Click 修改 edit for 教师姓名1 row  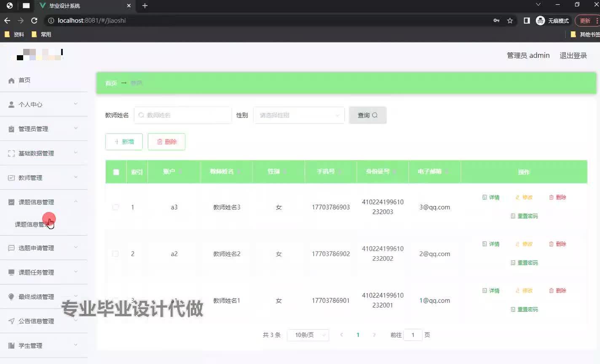(524, 291)
